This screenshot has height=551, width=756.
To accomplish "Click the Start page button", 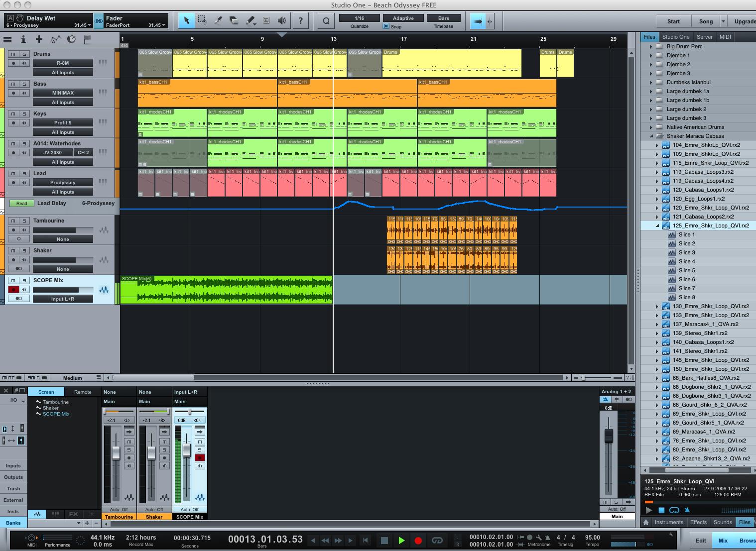I will click(673, 21).
